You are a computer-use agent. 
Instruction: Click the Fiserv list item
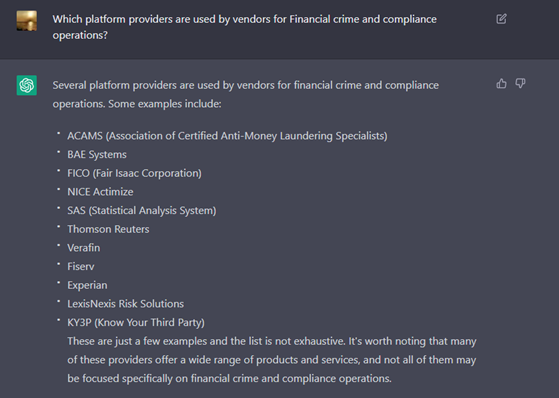(81, 266)
